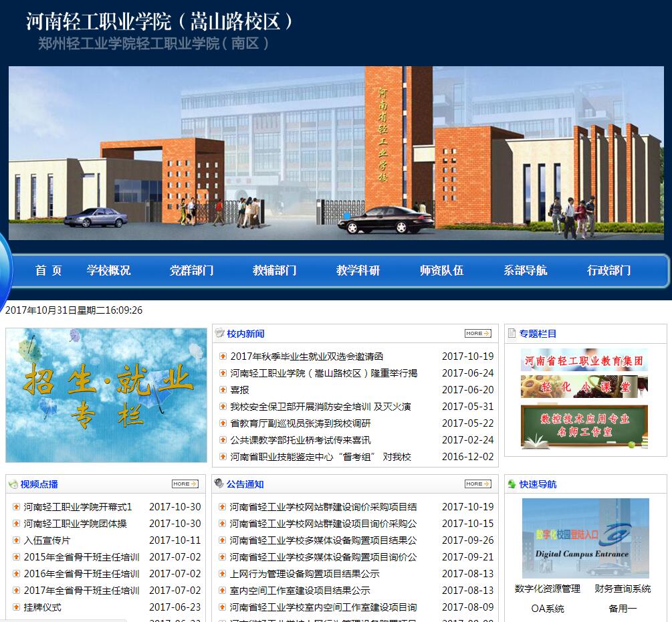Open video 2016年全省骨干班主任培训
Screen dimensions: 672x622
click(x=82, y=574)
